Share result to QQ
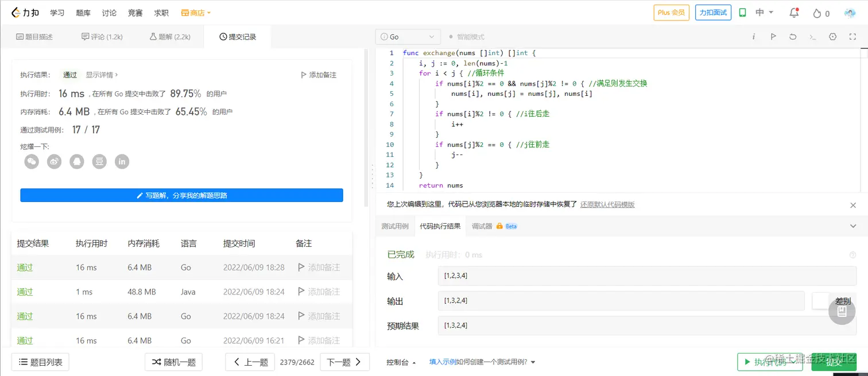This screenshot has height=376, width=868. click(x=77, y=162)
